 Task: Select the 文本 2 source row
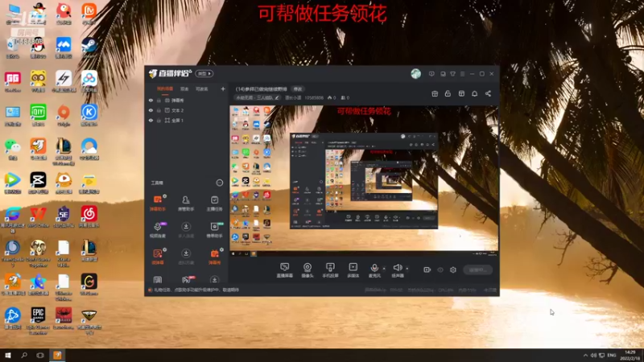pyautogui.click(x=187, y=110)
